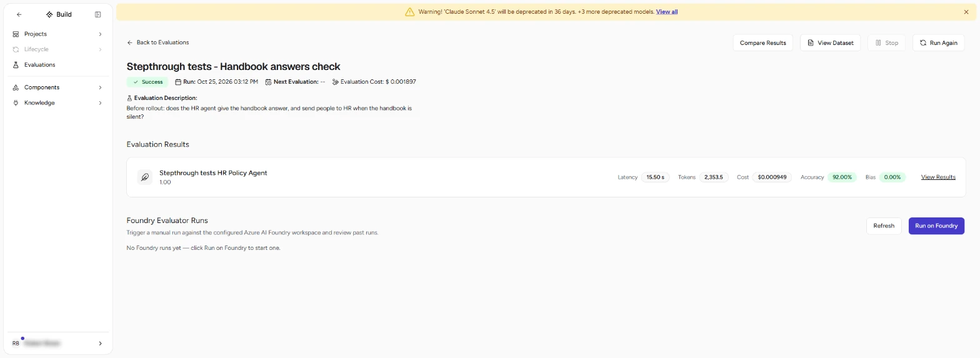Click the Projects grid icon

[x=16, y=34]
